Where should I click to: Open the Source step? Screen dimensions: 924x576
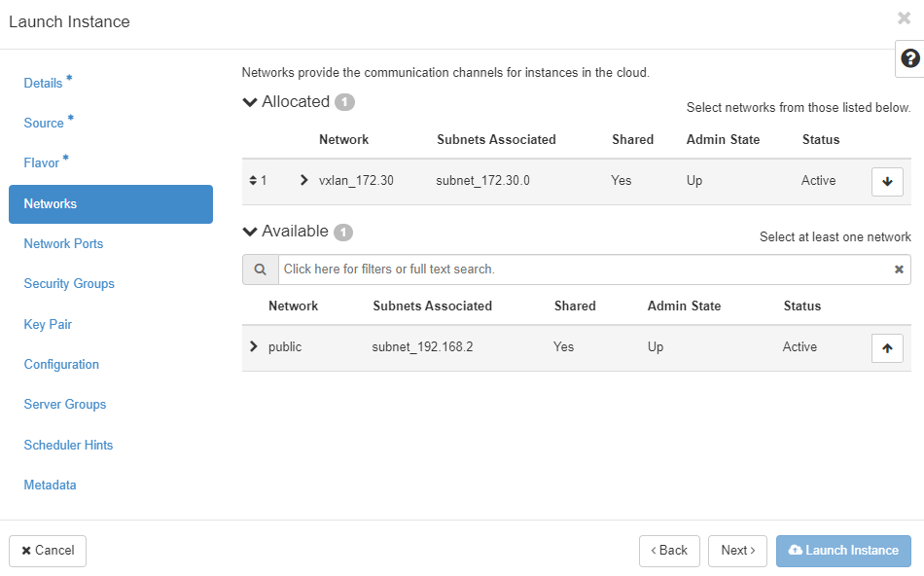click(44, 124)
